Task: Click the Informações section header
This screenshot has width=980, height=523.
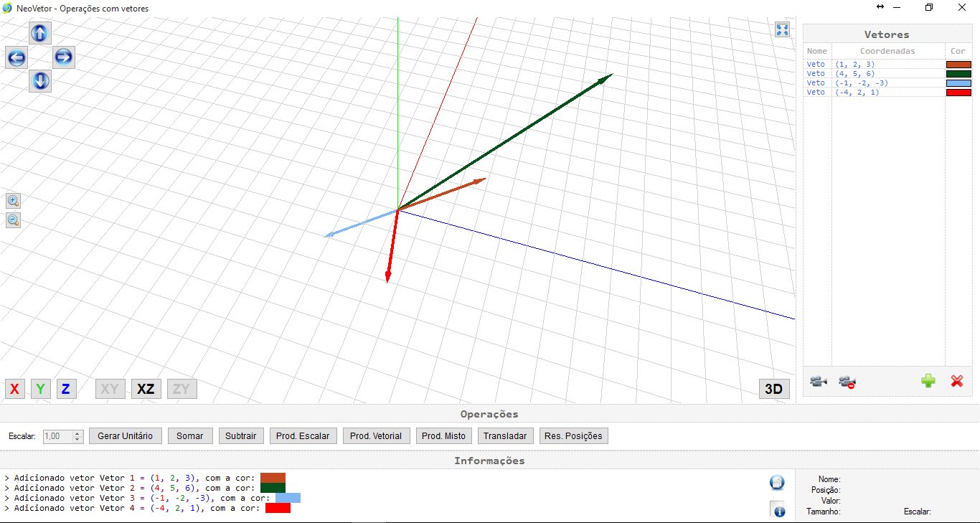Action: [x=489, y=461]
